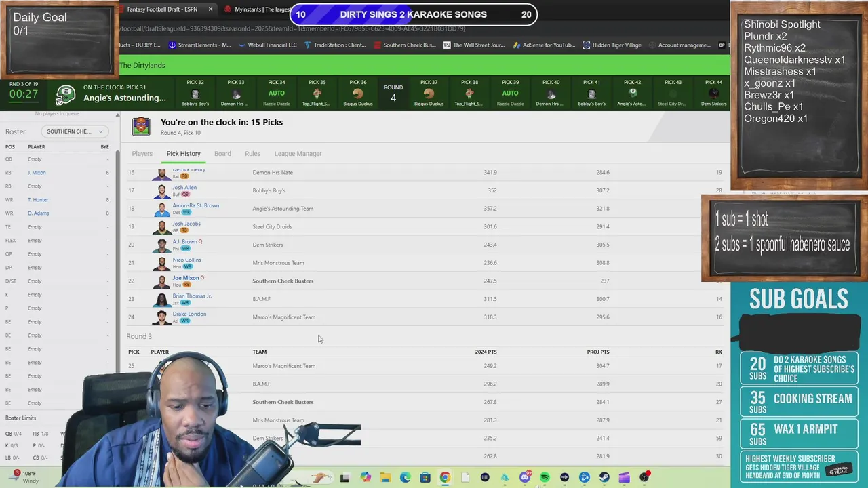
Task: Open StreamElements bookmark
Action: tap(200, 45)
